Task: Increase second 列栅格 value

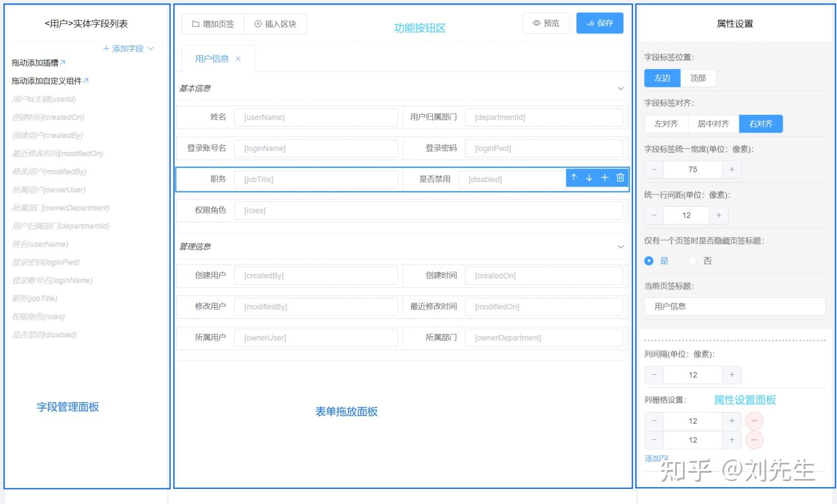Action: 732,440
